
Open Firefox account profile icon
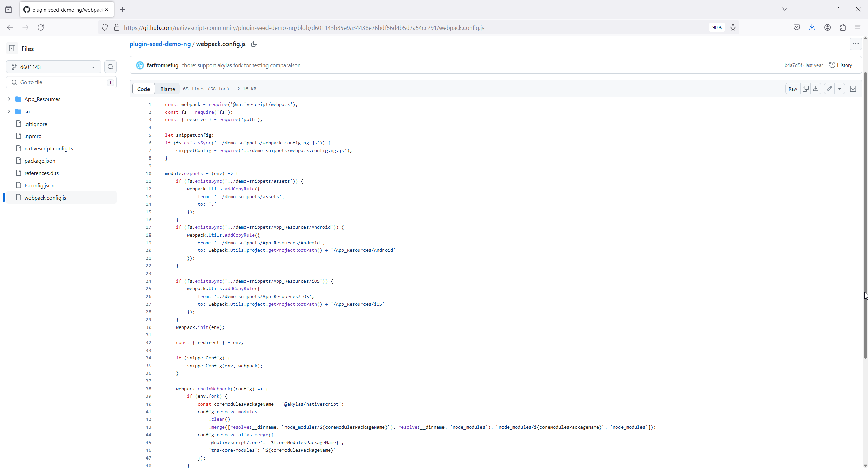click(x=827, y=27)
